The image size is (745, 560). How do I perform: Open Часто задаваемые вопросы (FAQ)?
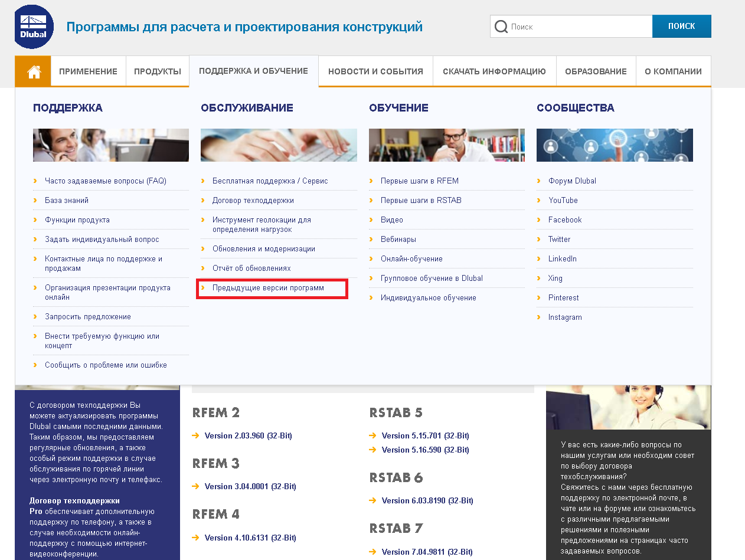tap(105, 181)
